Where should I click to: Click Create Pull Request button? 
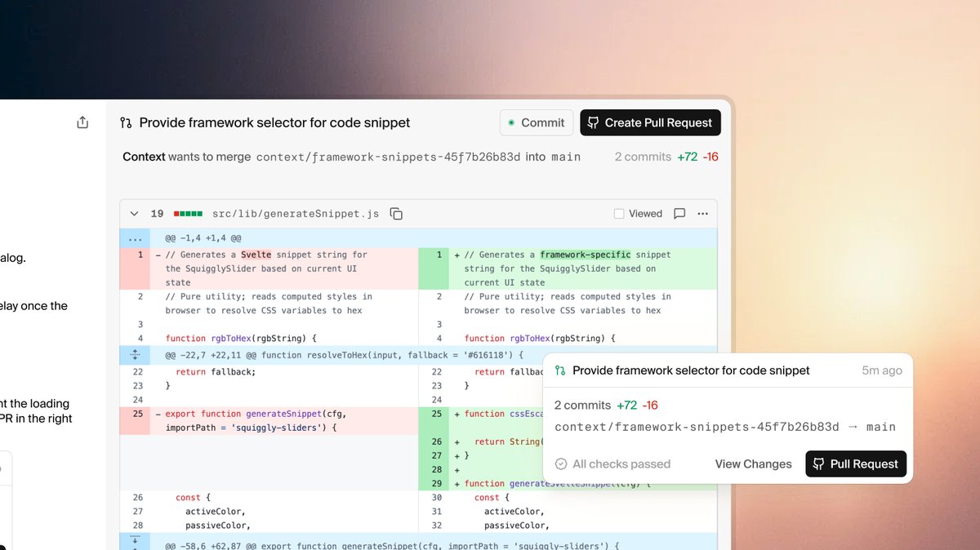click(x=650, y=122)
